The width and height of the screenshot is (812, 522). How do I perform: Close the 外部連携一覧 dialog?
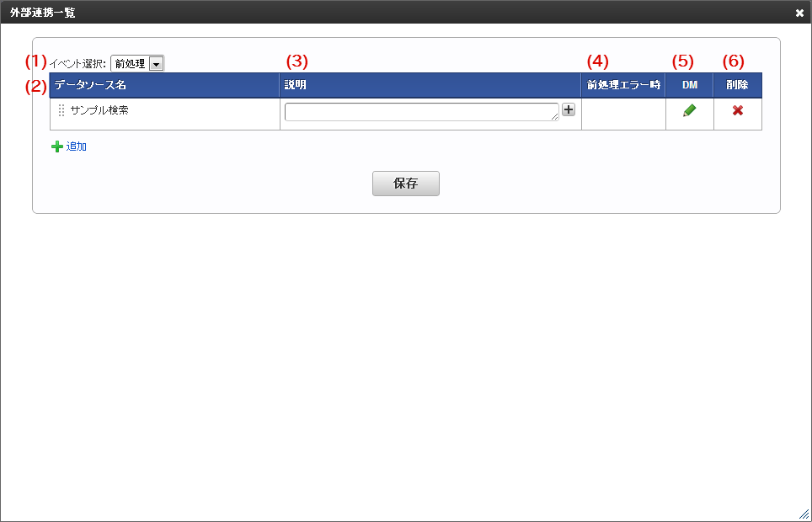[799, 13]
